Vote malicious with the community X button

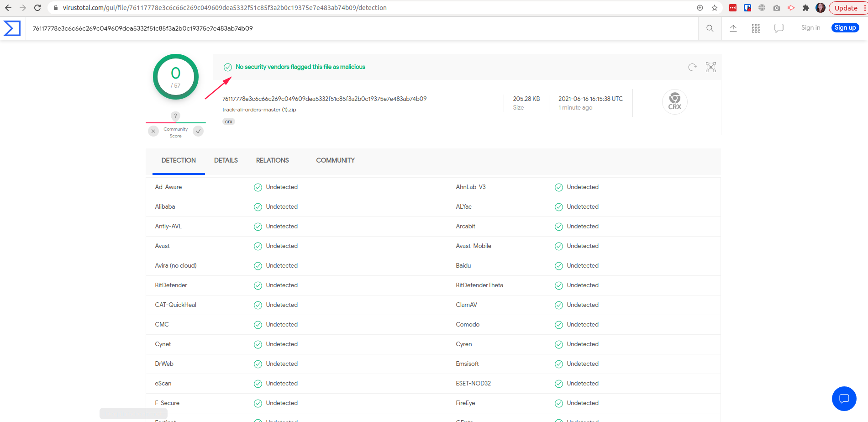point(153,132)
